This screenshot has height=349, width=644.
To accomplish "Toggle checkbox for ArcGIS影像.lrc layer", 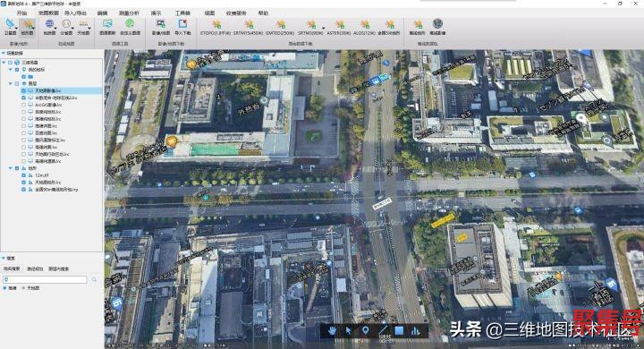I will click(23, 105).
